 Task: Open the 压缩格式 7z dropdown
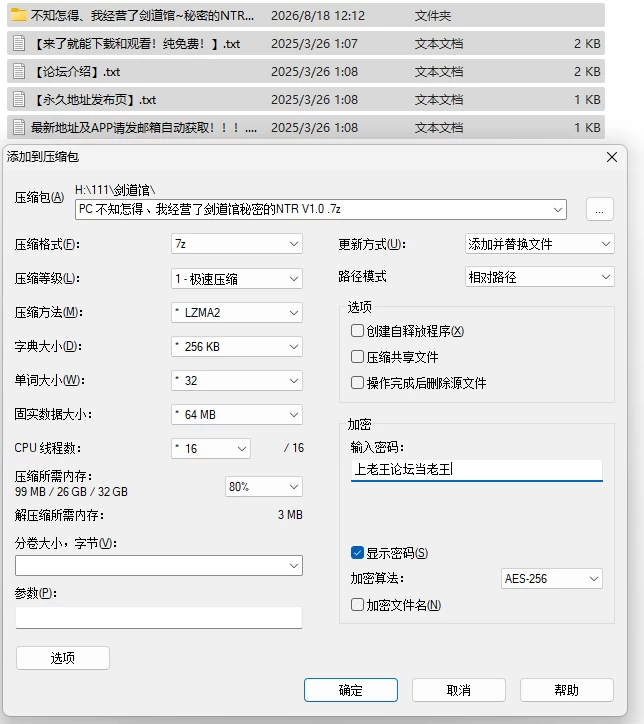[x=237, y=244]
